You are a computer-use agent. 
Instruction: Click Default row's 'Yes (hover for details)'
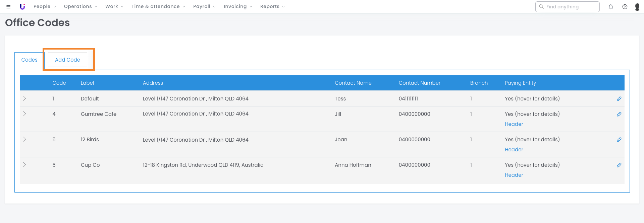coord(532,99)
